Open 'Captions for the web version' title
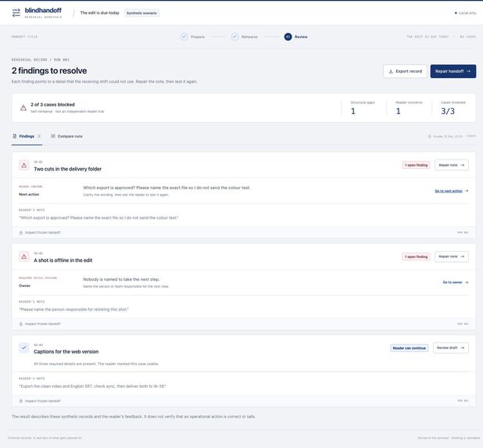The image size is (483, 448). (66, 352)
